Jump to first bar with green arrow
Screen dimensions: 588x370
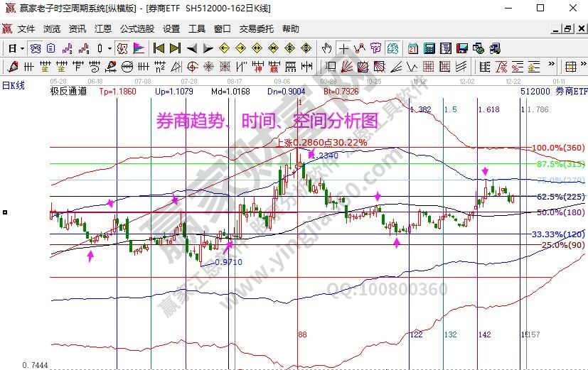pos(159,48)
